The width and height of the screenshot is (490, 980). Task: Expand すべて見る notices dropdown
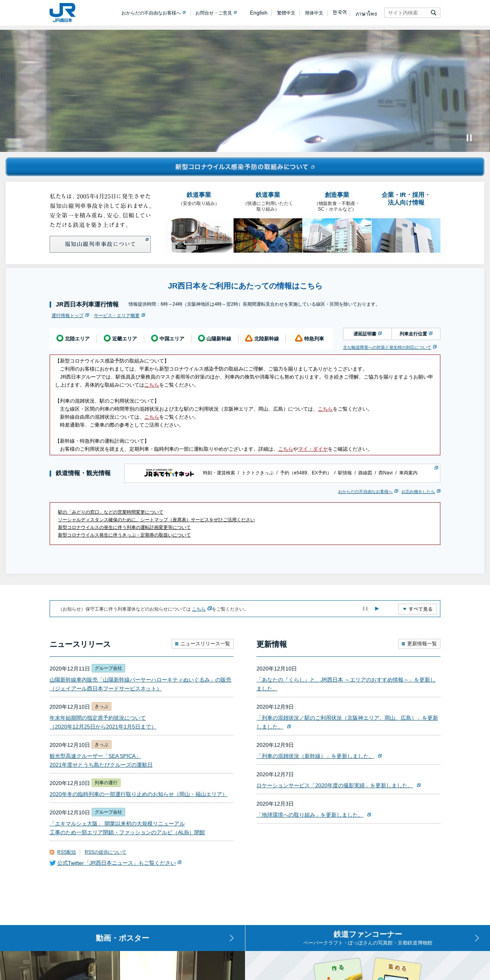[417, 609]
